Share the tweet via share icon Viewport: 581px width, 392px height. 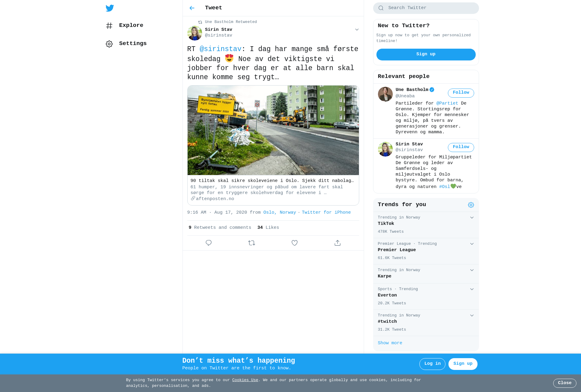point(337,243)
